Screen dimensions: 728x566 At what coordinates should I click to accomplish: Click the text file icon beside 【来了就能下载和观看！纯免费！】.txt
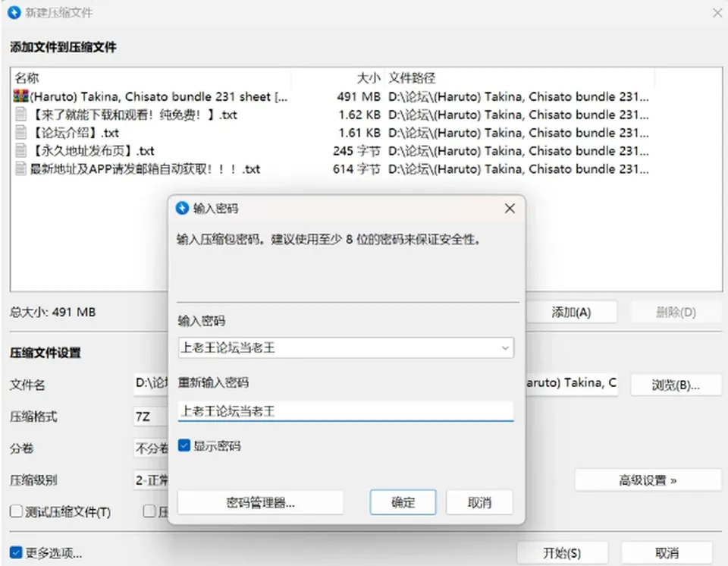click(21, 115)
